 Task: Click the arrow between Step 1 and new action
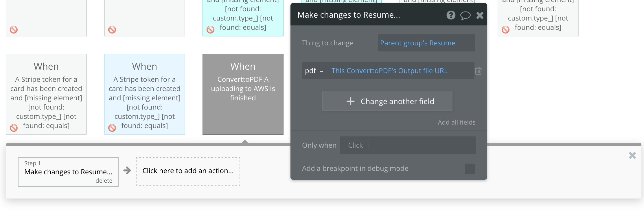tap(127, 171)
